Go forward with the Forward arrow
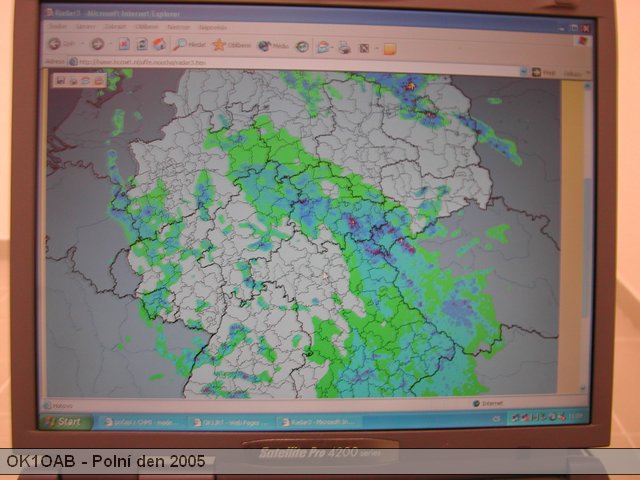The height and width of the screenshot is (480, 640). click(x=98, y=44)
